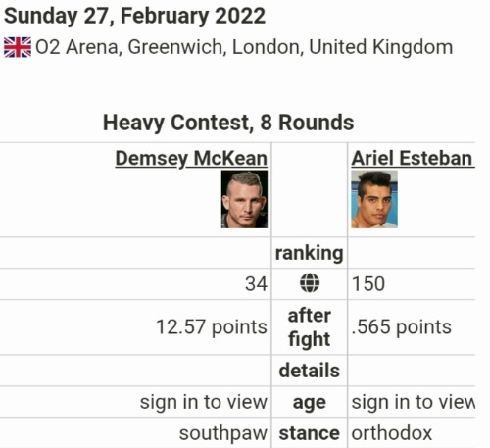
Task: Click Demsey McKean's photo thumbnail
Action: click(244, 199)
